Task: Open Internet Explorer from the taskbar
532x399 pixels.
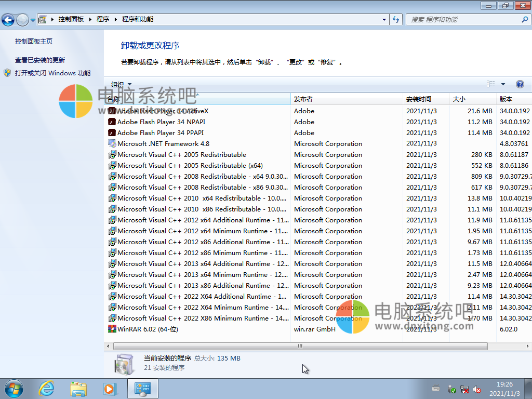Action: tap(46, 388)
